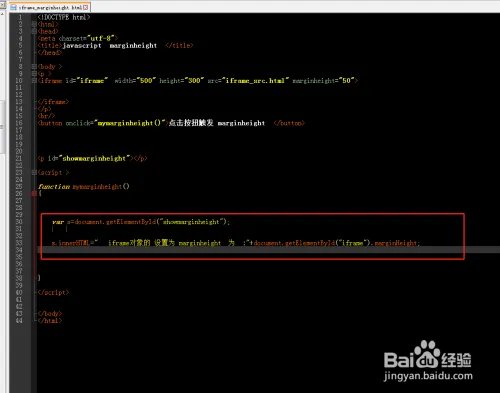Click the Chinese button label 点击按钮触发 marginheight

pos(217,123)
